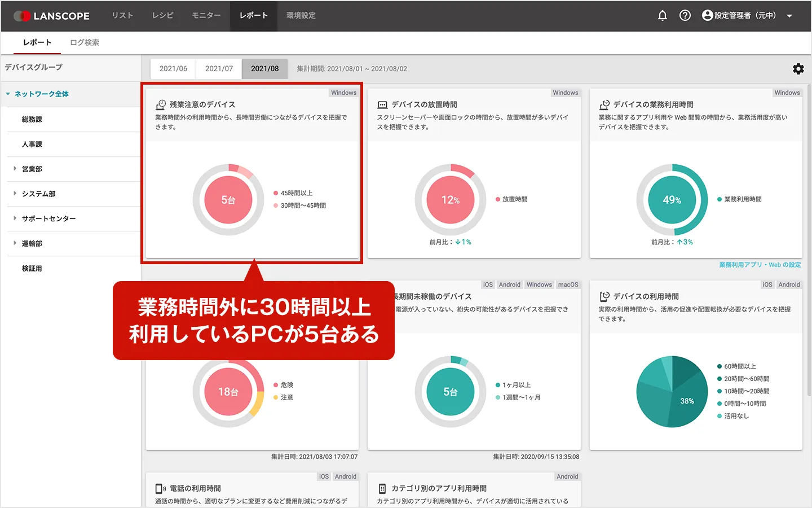This screenshot has height=508, width=812.
Task: Click the デバイスの業務利用時間 card icon
Action: 604,104
